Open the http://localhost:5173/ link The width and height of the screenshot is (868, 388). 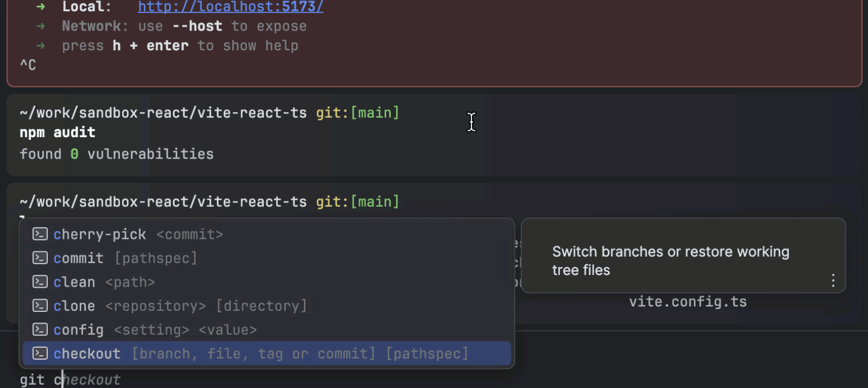coord(230,7)
